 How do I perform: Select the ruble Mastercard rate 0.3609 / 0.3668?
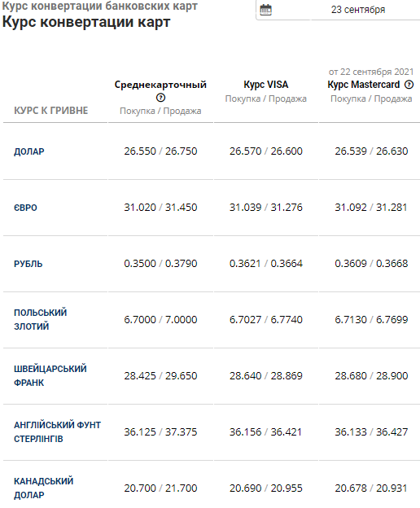pyautogui.click(x=371, y=264)
